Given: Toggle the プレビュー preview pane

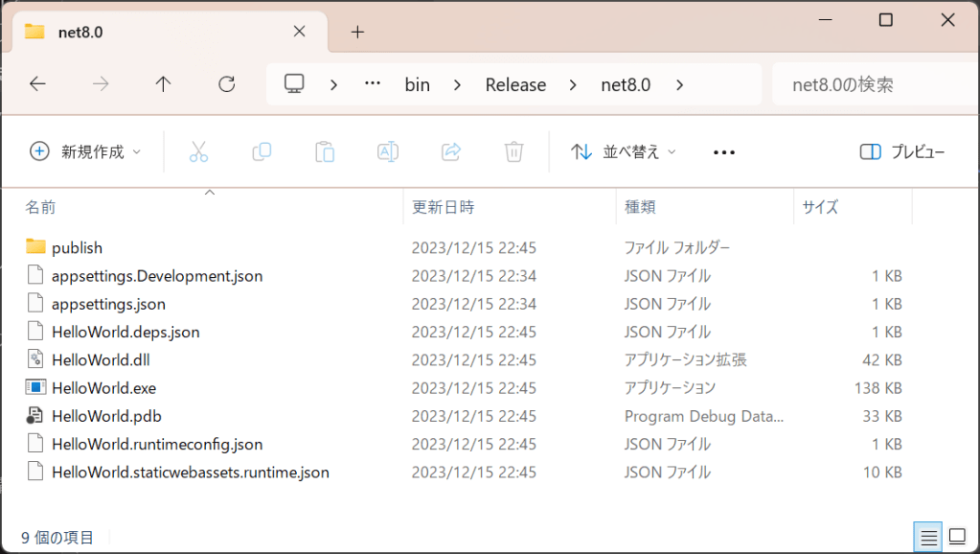Looking at the screenshot, I should click(902, 151).
